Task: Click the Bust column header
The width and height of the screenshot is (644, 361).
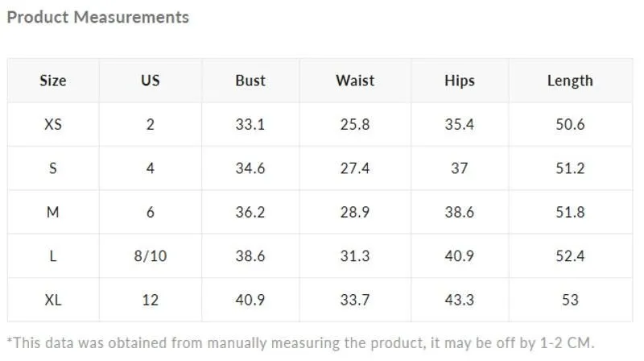Action: tap(250, 80)
